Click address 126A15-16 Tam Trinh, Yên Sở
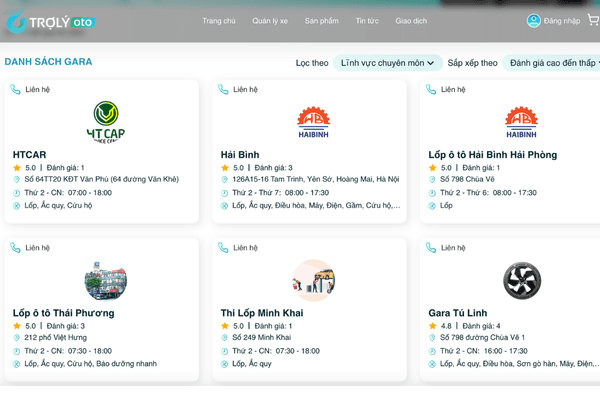Viewport: 600px width, 400px height. (315, 179)
